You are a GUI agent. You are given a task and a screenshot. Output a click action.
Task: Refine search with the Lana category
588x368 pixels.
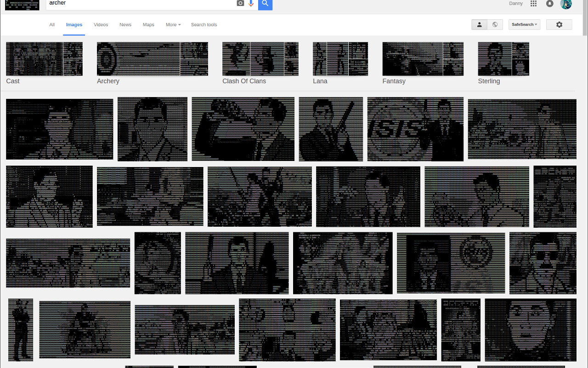click(x=340, y=63)
